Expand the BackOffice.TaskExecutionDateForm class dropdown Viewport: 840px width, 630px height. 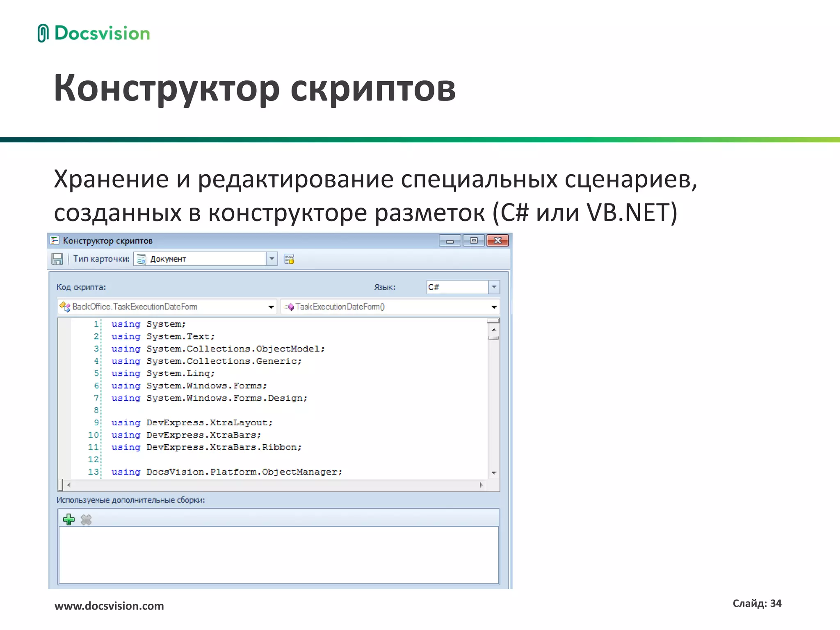tap(271, 307)
